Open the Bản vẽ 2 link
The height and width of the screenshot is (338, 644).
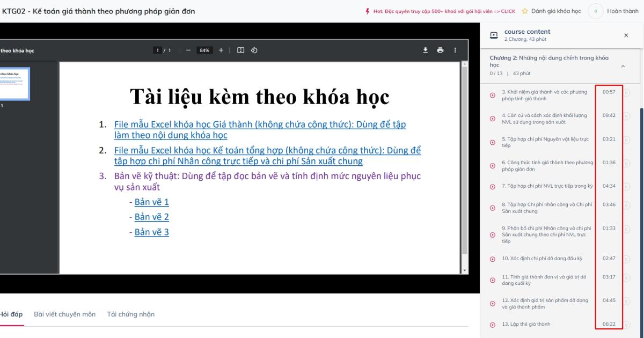152,217
